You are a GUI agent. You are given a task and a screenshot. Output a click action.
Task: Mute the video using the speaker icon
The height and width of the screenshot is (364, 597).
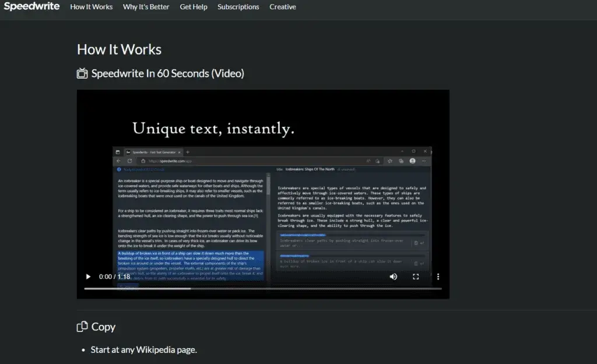tap(394, 277)
